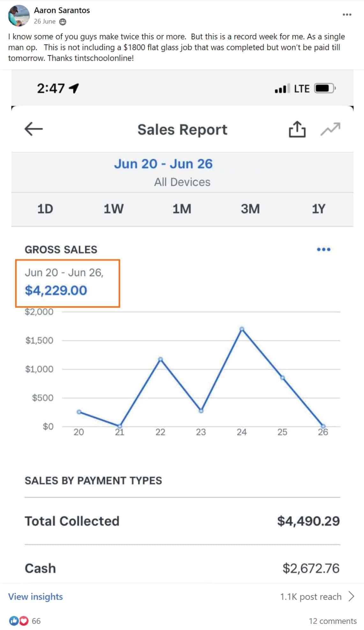Click the post audience privacy icon
This screenshot has width=364, height=630.
63,22
